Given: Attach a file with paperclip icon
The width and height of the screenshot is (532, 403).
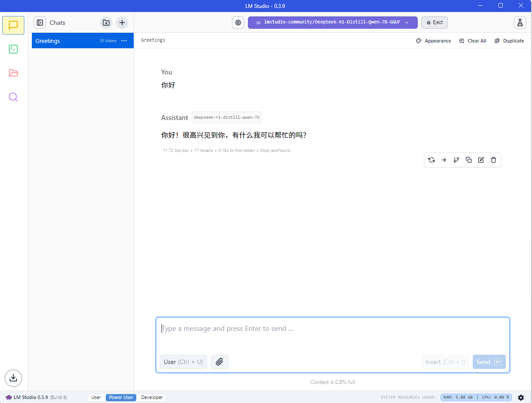Looking at the screenshot, I should pyautogui.click(x=219, y=362).
